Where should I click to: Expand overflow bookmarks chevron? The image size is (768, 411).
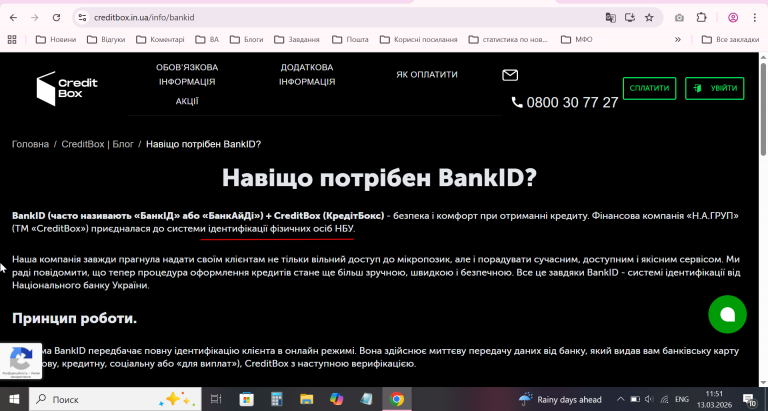678,39
